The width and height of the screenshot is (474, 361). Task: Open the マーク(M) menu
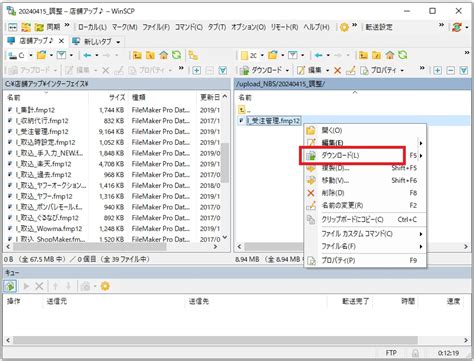(x=124, y=27)
